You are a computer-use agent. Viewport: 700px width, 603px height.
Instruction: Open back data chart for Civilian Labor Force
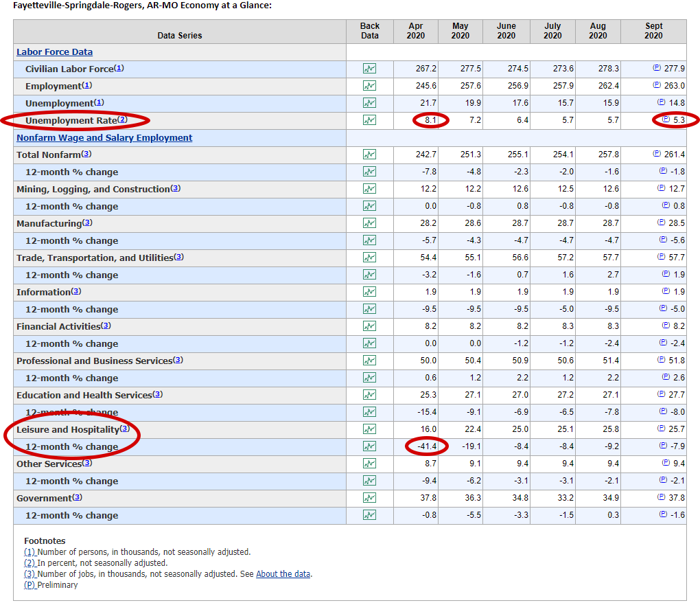click(369, 69)
